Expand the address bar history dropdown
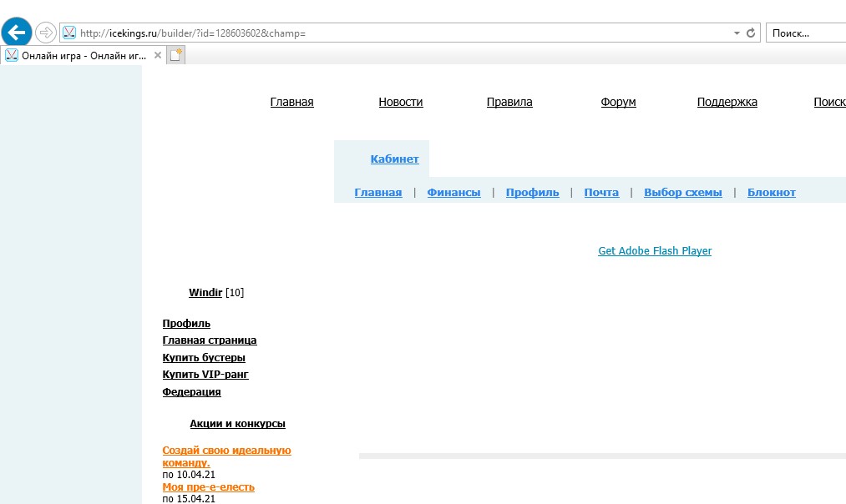The width and height of the screenshot is (846, 504). click(x=737, y=33)
